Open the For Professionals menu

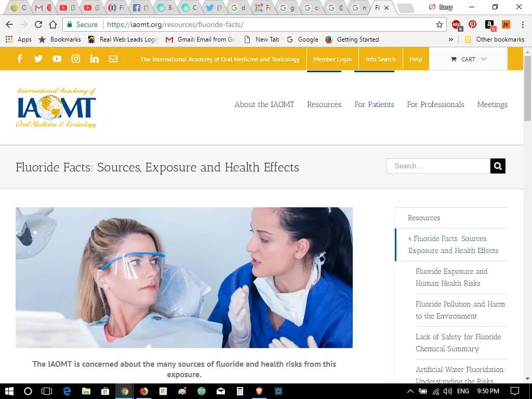(x=436, y=104)
